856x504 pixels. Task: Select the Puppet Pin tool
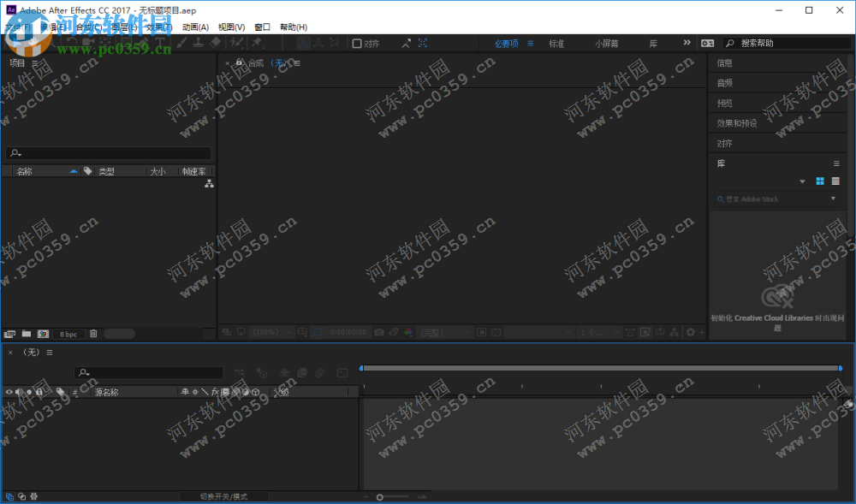(x=255, y=42)
